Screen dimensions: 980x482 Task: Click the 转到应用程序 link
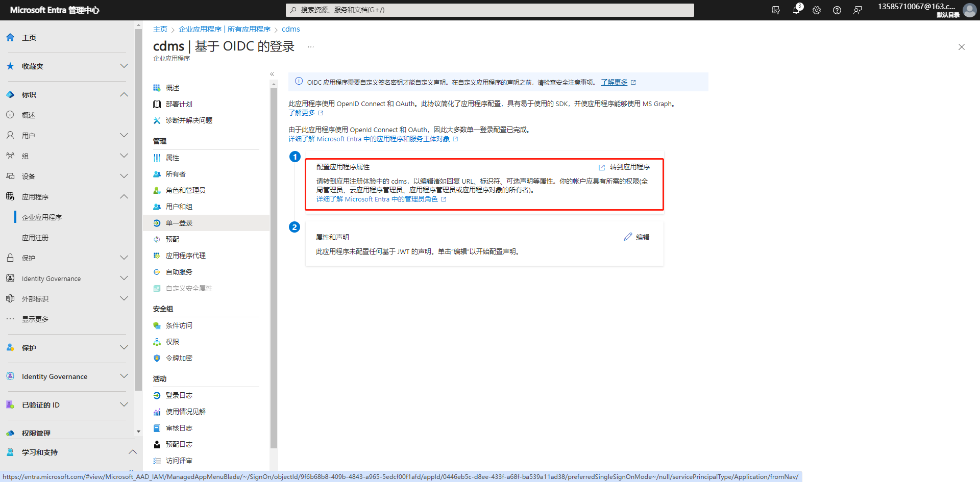(x=629, y=167)
